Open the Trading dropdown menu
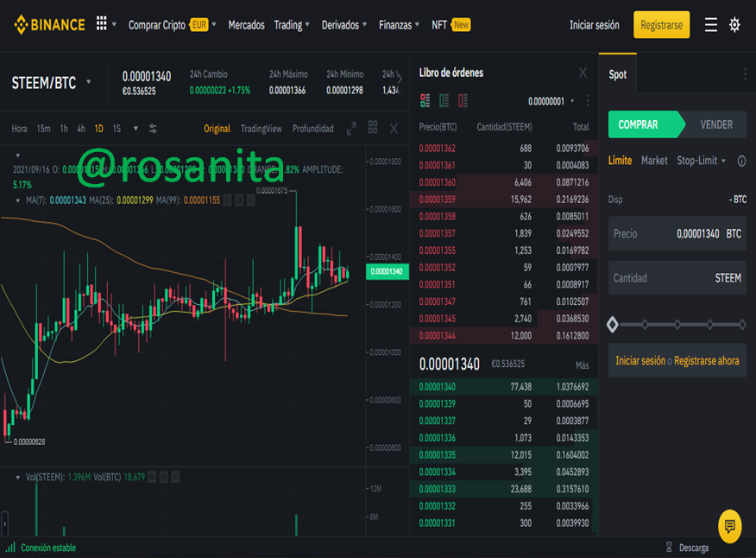 (292, 24)
